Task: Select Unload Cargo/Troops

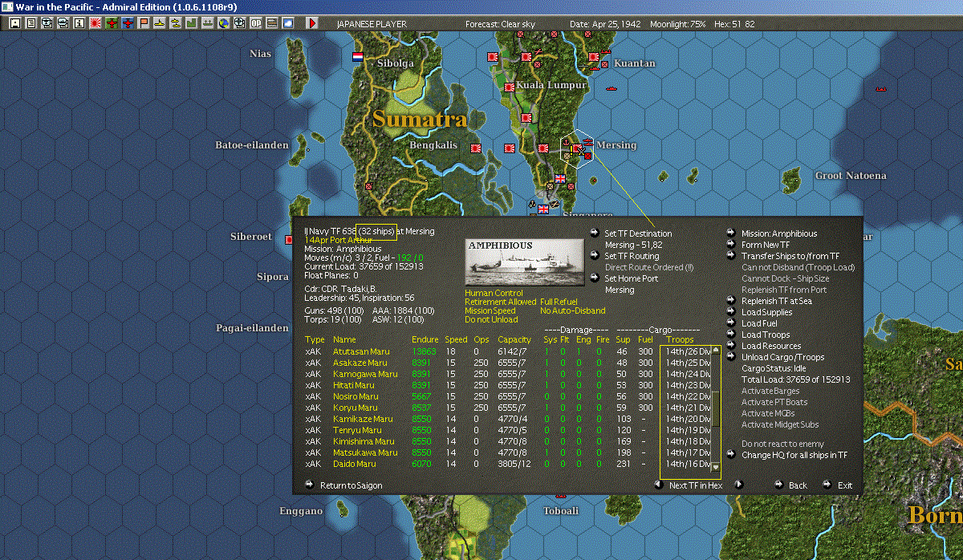Action: click(782, 357)
